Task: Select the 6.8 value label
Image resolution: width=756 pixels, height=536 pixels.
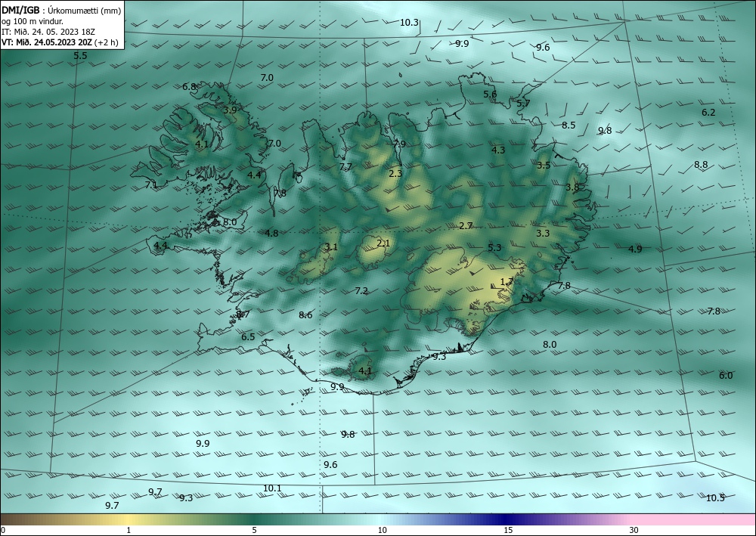Action: tap(190, 87)
